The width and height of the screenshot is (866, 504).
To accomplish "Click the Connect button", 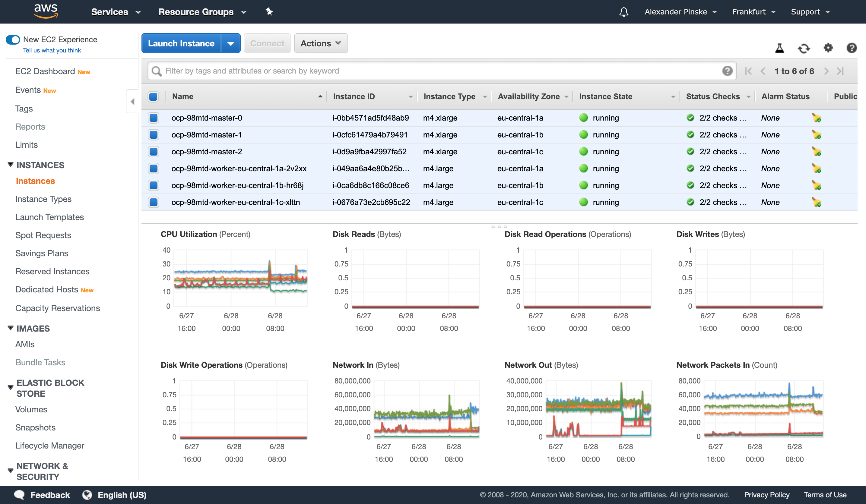I will tap(267, 43).
